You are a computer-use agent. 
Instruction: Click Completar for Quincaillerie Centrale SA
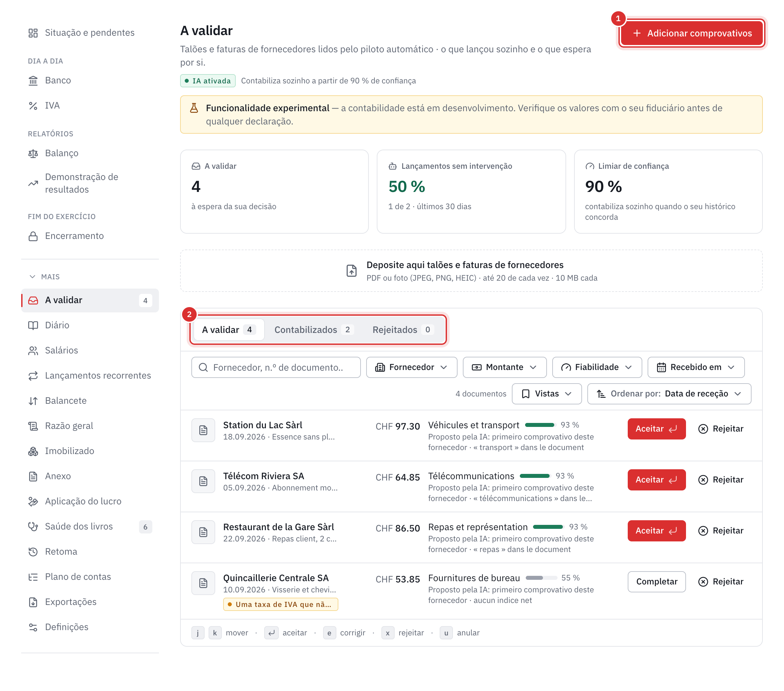click(x=656, y=582)
